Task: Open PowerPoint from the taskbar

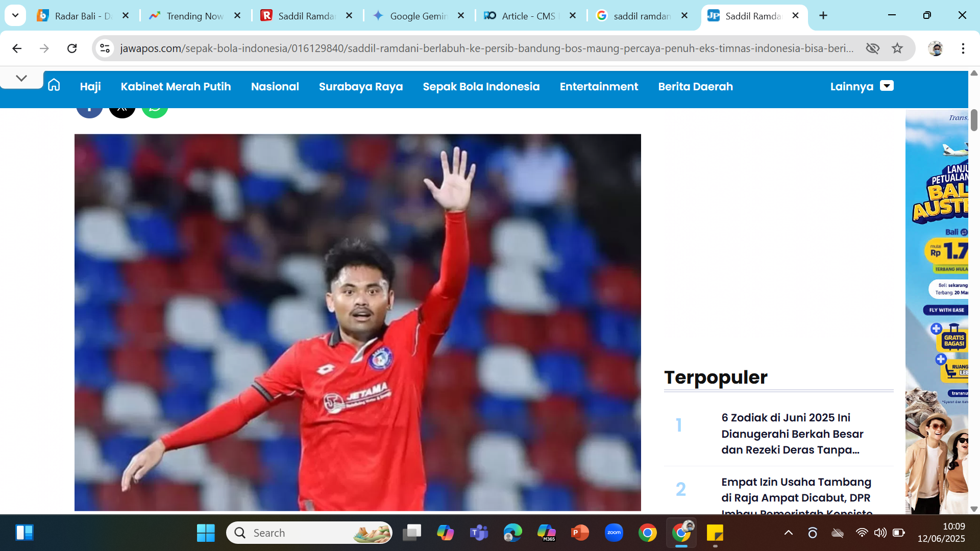Action: [580, 533]
